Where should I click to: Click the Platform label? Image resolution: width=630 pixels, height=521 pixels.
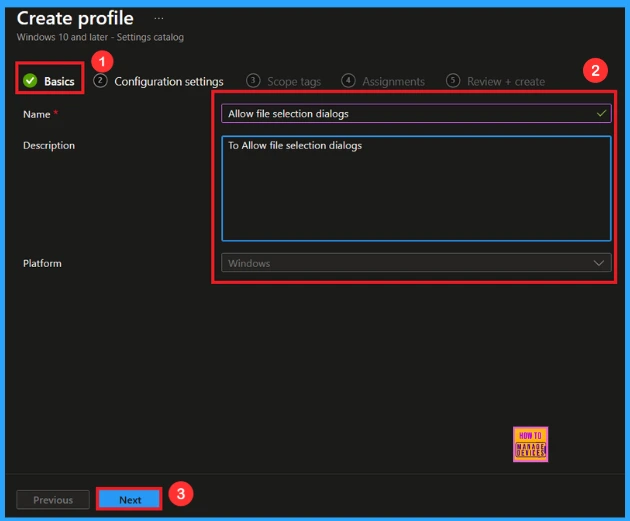pyautogui.click(x=42, y=264)
